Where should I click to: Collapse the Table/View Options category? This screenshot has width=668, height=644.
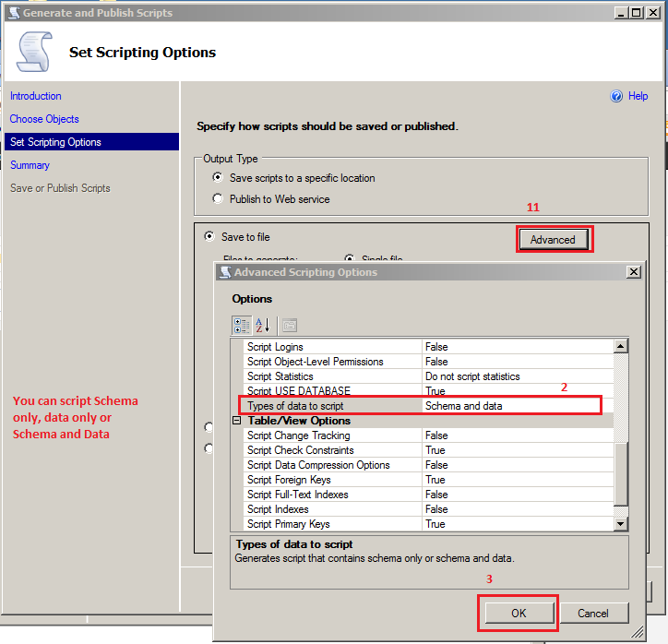click(237, 421)
